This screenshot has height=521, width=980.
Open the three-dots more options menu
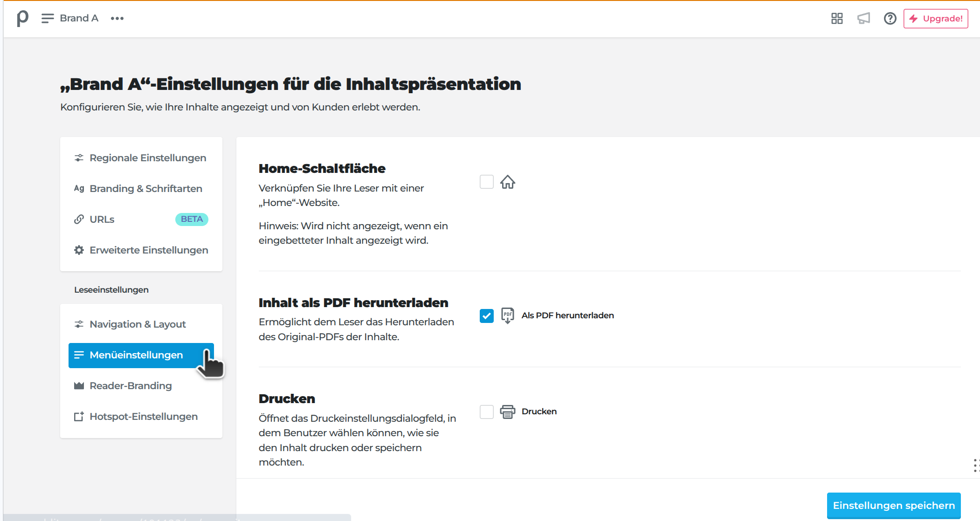(117, 19)
